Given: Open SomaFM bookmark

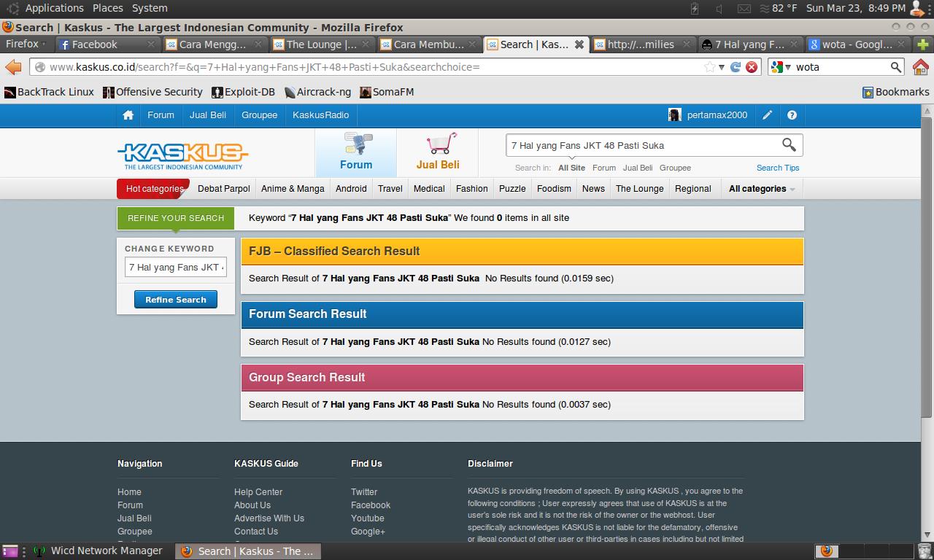Looking at the screenshot, I should [387, 92].
